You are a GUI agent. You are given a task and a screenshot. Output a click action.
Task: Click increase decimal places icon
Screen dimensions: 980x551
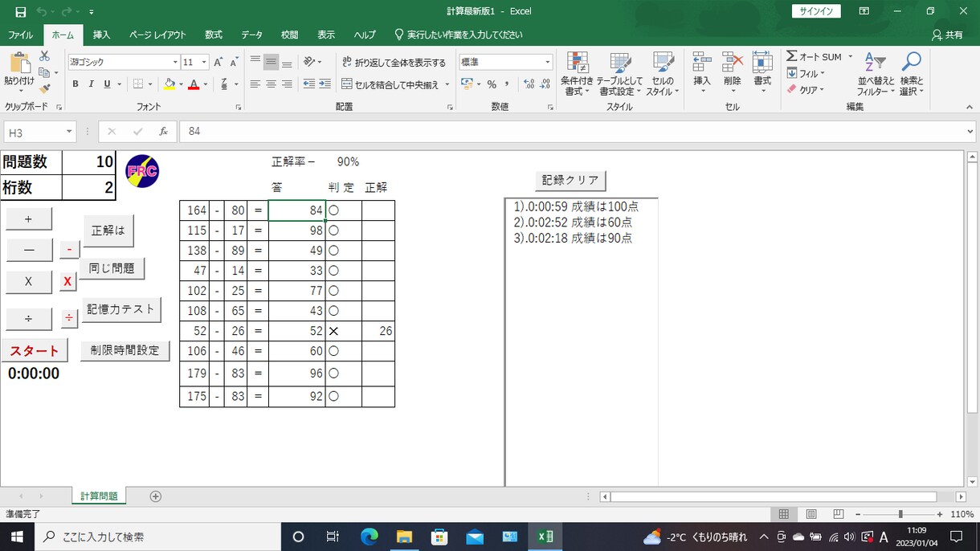[x=529, y=84]
